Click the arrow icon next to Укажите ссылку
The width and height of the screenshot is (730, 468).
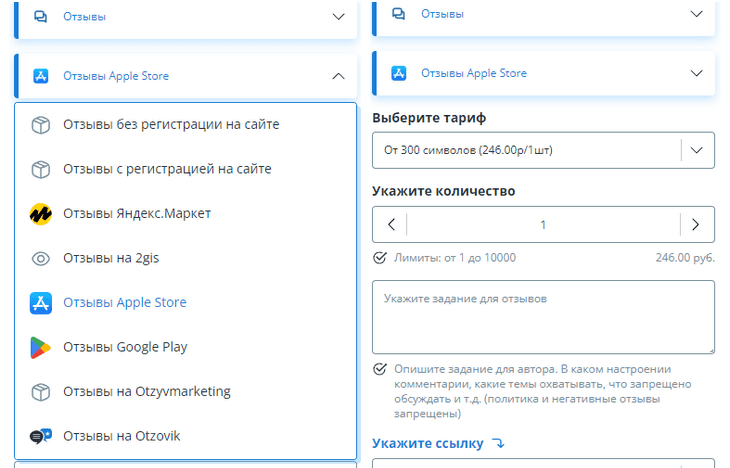tap(499, 443)
